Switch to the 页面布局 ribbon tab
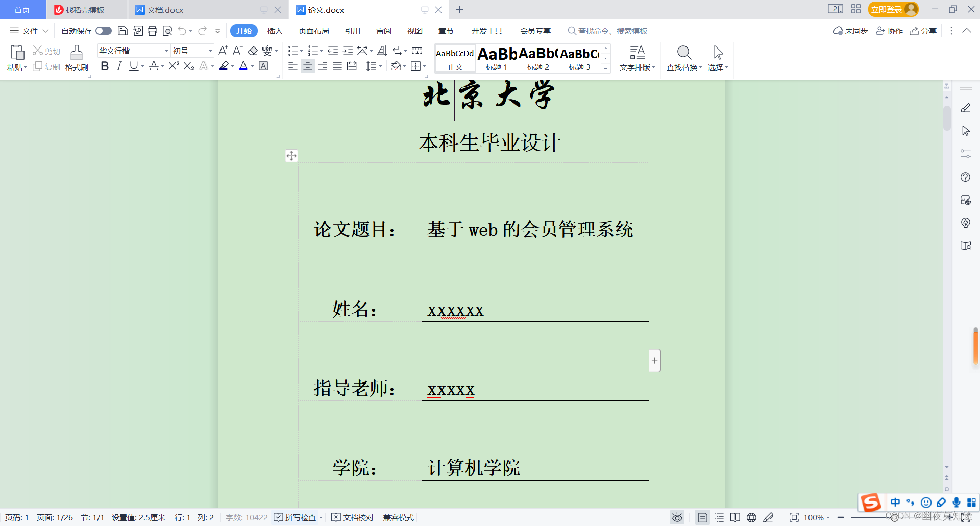 [x=313, y=31]
